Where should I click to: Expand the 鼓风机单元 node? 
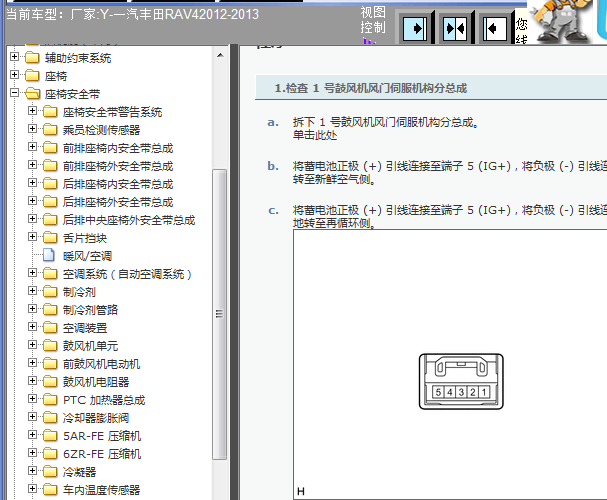(33, 345)
